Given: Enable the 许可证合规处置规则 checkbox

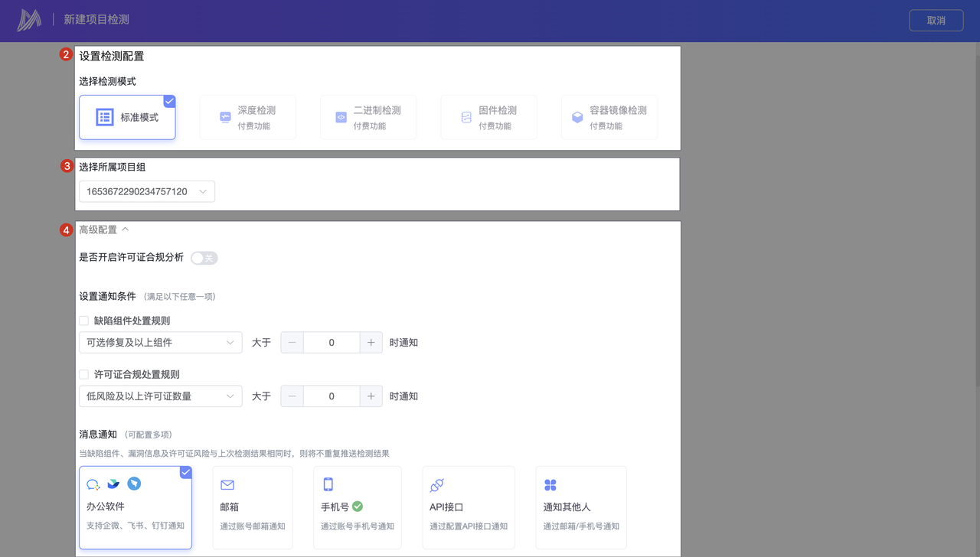Looking at the screenshot, I should click(x=84, y=374).
